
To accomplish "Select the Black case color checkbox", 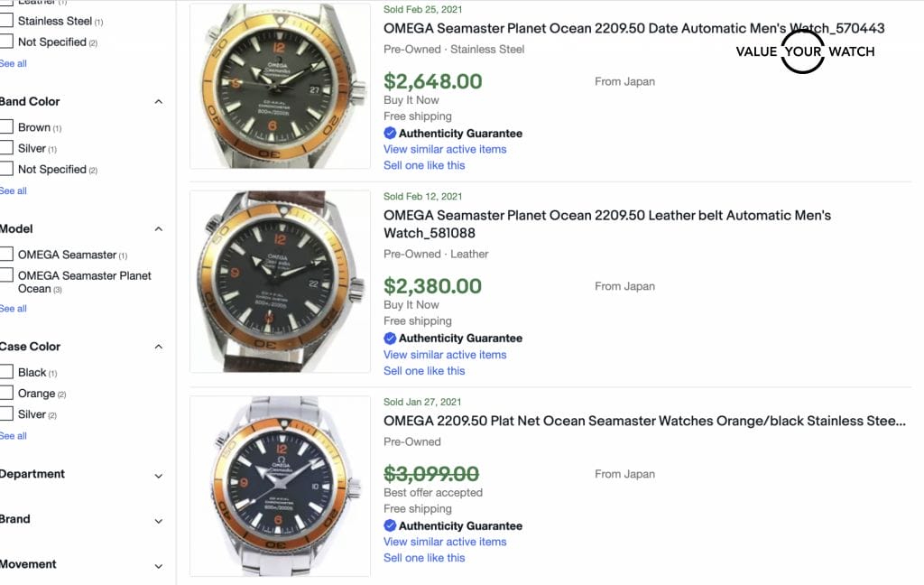I will coord(7,372).
